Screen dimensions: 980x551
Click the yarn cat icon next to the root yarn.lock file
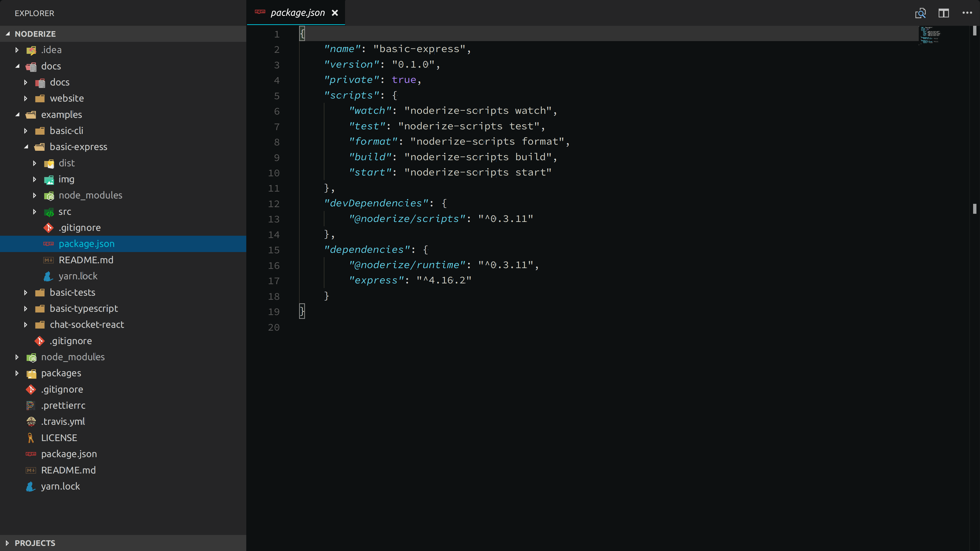(x=31, y=486)
